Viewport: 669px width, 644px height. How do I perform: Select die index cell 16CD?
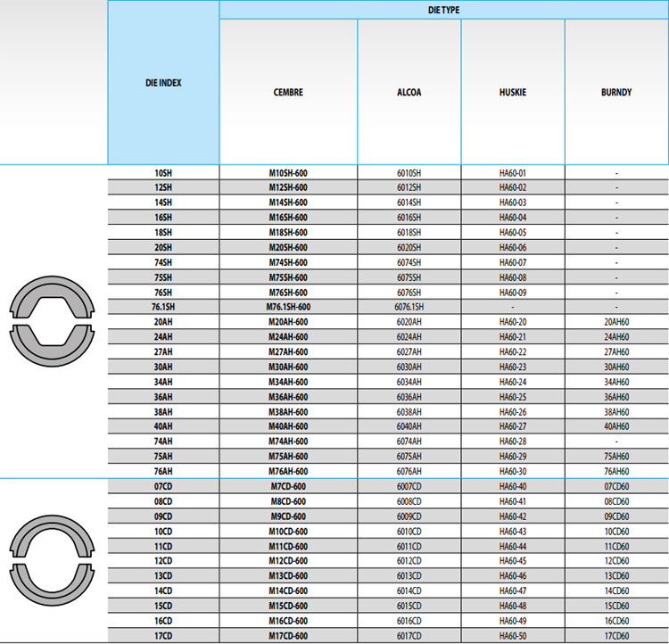click(x=163, y=621)
